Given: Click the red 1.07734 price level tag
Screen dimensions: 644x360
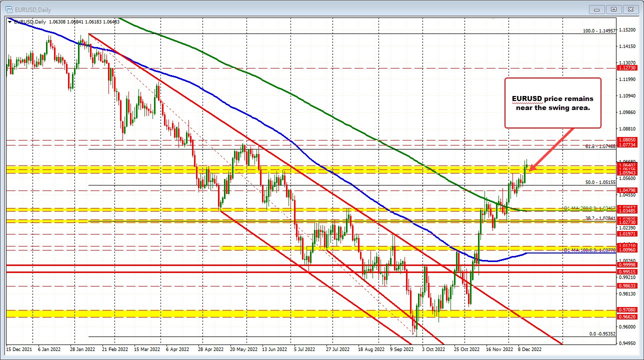Looking at the screenshot, I should [x=627, y=144].
